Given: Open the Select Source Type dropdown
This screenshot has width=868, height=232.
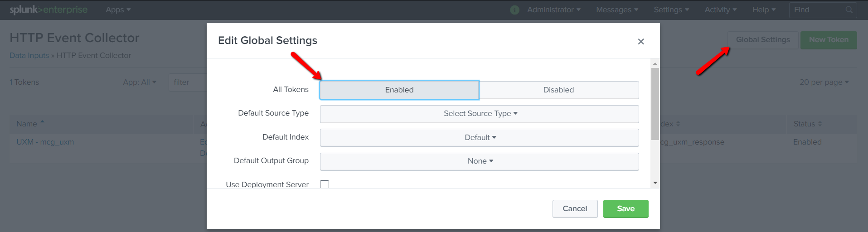Looking at the screenshot, I should click(x=480, y=114).
